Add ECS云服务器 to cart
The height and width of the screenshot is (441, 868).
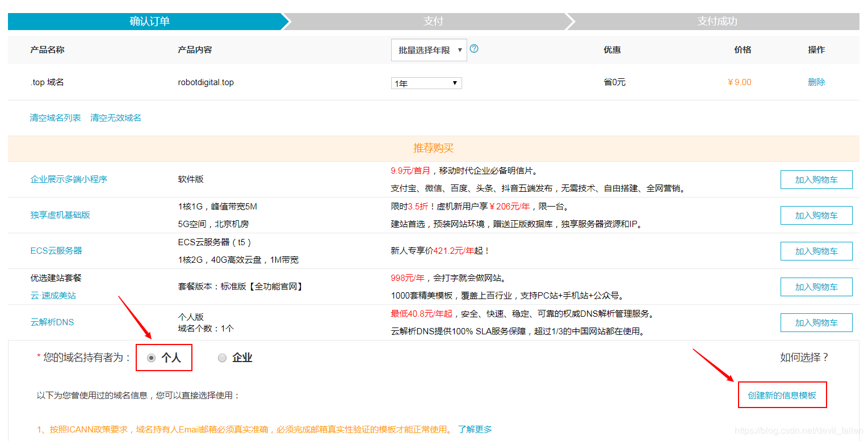[816, 251]
